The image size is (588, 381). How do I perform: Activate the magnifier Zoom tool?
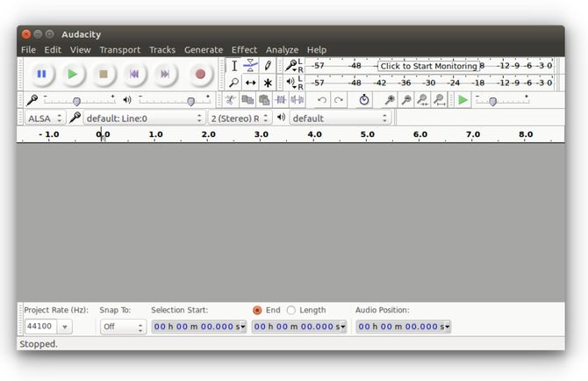pos(234,83)
